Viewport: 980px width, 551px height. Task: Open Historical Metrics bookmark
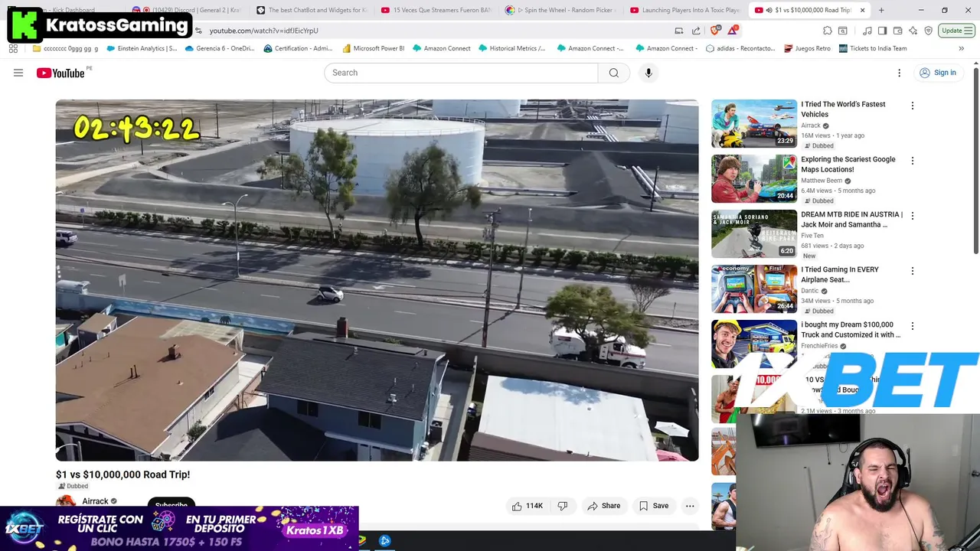pos(512,48)
